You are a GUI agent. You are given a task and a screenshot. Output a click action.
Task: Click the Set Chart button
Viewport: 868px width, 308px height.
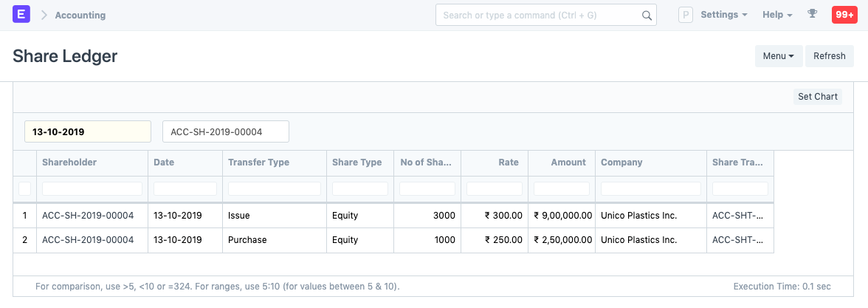pyautogui.click(x=817, y=97)
